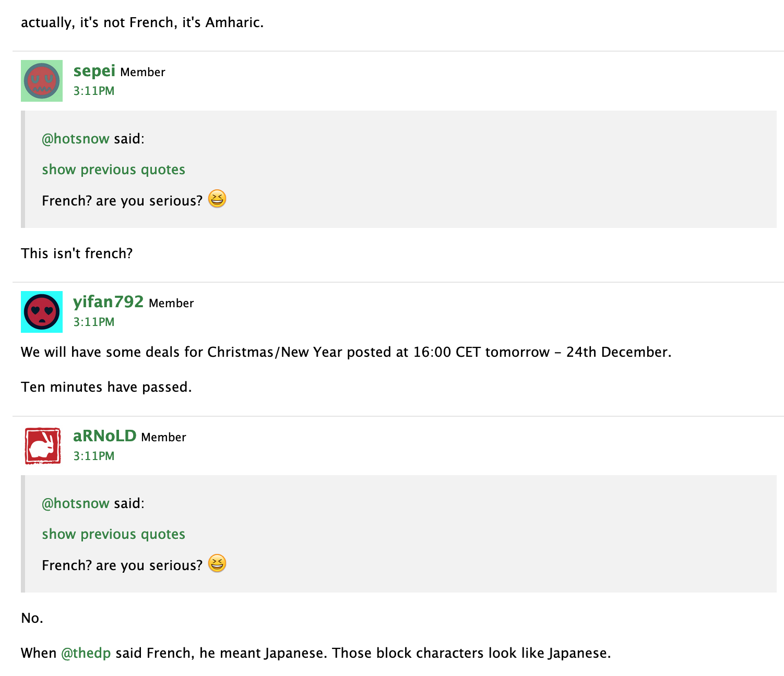Click the laughing emoji in sepei's quote
The width and height of the screenshot is (784, 676).
(217, 199)
